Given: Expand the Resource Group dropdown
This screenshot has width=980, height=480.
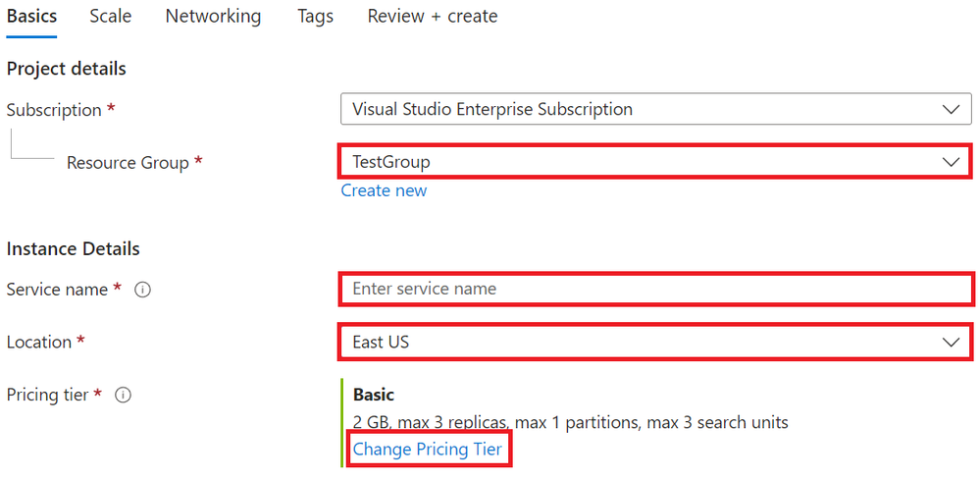Looking at the screenshot, I should point(655,162).
